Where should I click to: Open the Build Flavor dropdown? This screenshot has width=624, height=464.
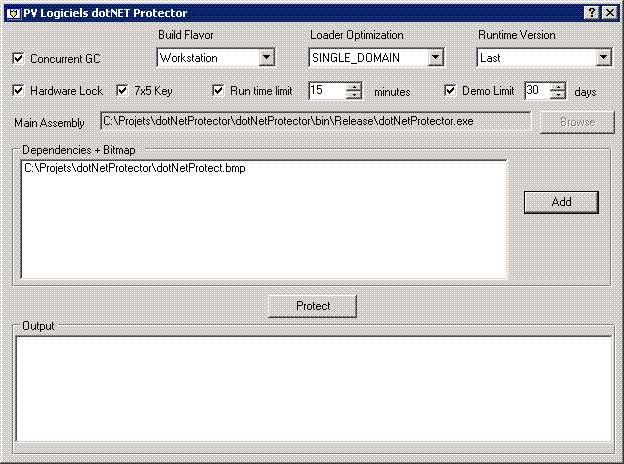266,58
